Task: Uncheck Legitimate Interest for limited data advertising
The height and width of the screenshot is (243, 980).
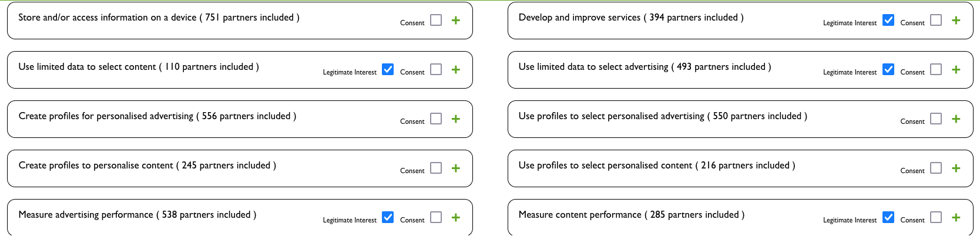Action: coord(888,69)
